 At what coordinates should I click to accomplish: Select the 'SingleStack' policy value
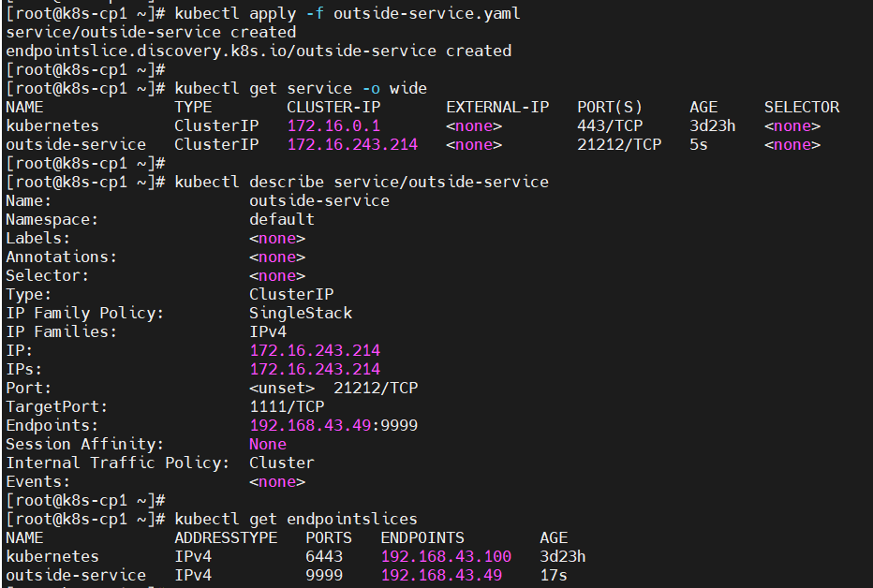coord(301,313)
